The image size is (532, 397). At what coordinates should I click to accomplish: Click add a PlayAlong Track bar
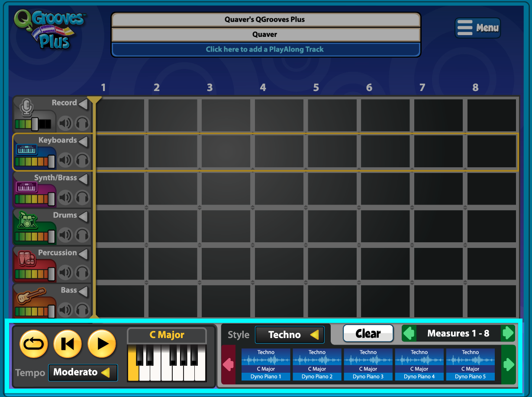(266, 49)
